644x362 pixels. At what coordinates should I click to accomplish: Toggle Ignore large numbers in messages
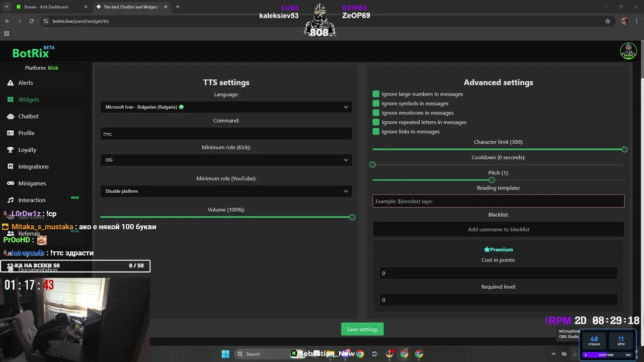pos(376,94)
